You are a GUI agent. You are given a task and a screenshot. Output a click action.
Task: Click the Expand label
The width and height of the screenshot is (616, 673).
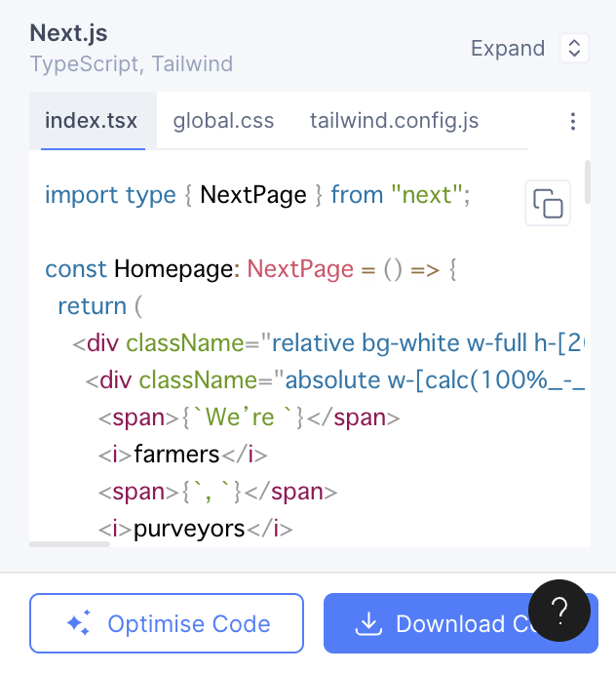pyautogui.click(x=508, y=49)
